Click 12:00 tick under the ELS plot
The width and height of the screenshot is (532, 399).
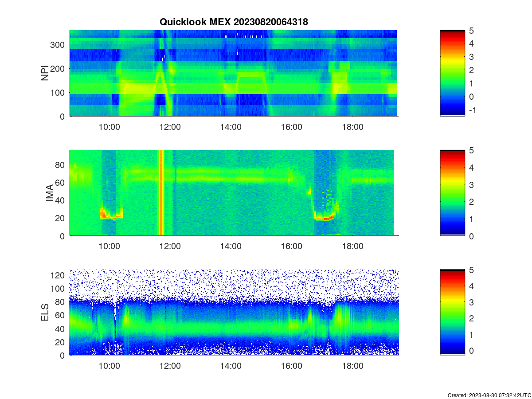point(170,366)
